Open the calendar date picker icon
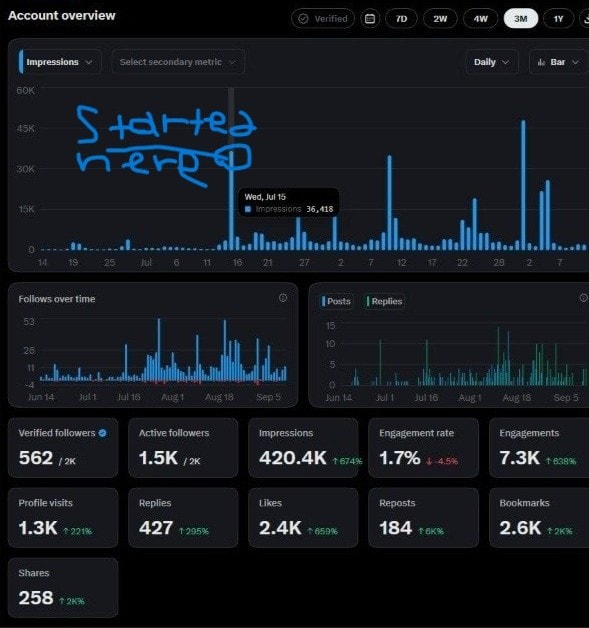Screen dimensions: 589x628 (x=370, y=19)
